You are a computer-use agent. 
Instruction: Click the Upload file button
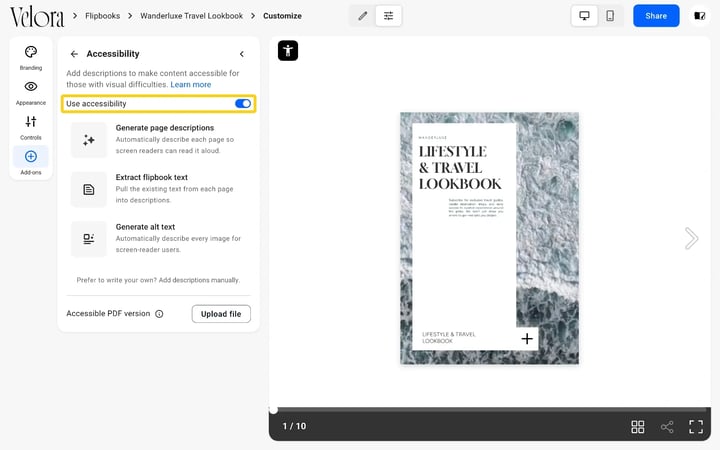[x=221, y=314]
